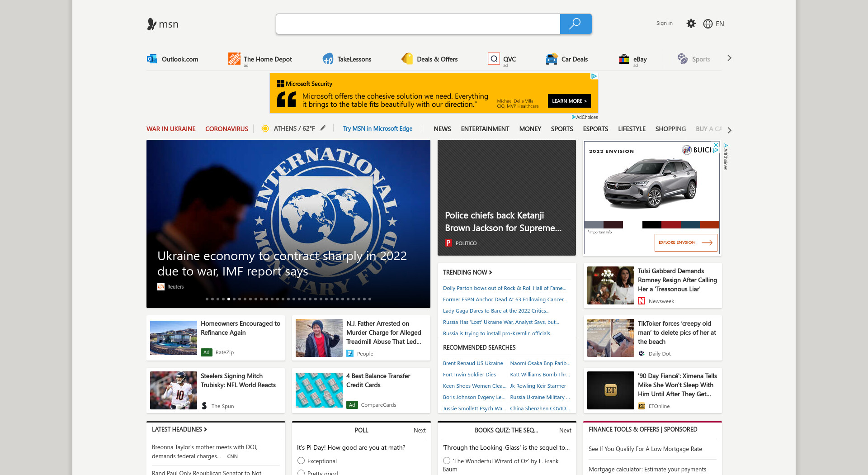Select the Pretty good poll option
This screenshot has width=868, height=475.
[x=301, y=473]
